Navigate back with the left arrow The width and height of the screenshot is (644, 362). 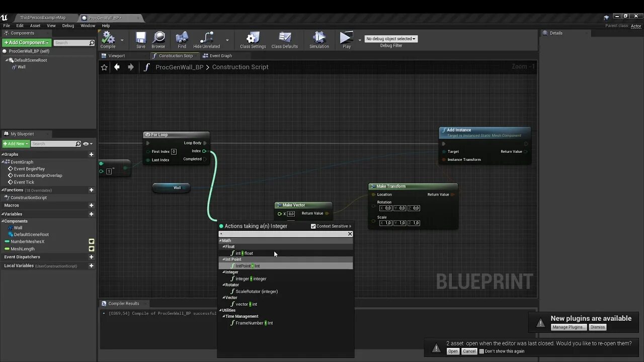tap(117, 67)
